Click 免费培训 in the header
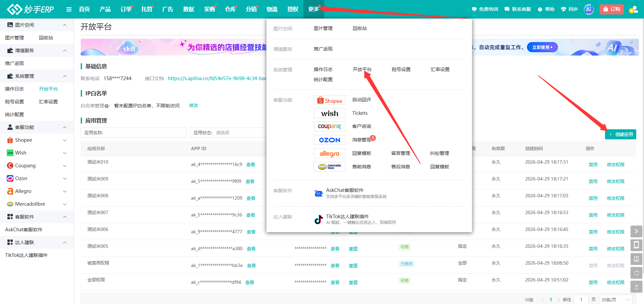Viewport: 644px width, 304px height. pyautogui.click(x=485, y=9)
